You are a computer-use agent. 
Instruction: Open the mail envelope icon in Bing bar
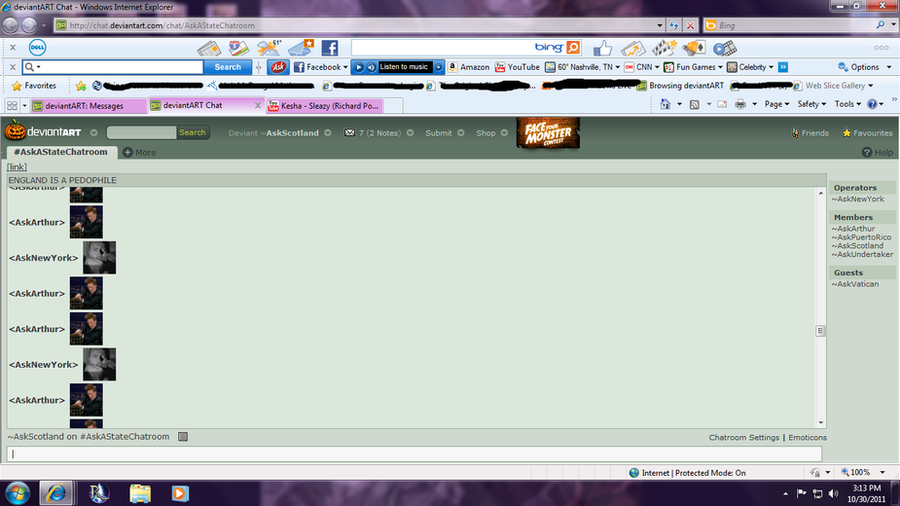(301, 48)
